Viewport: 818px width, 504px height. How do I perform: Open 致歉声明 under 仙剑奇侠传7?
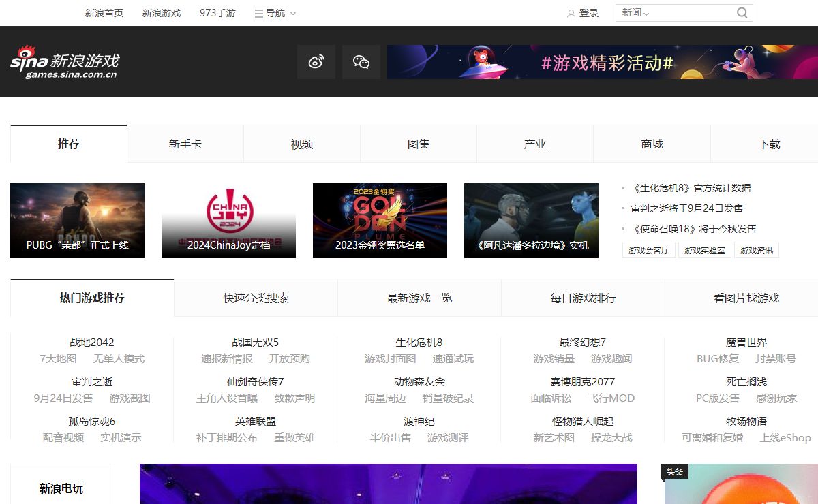(294, 398)
